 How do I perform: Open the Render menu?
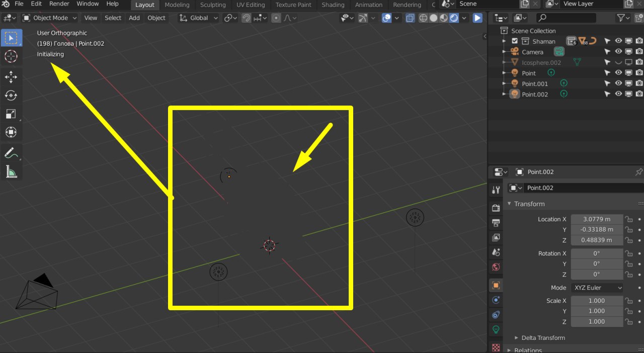coord(59,4)
